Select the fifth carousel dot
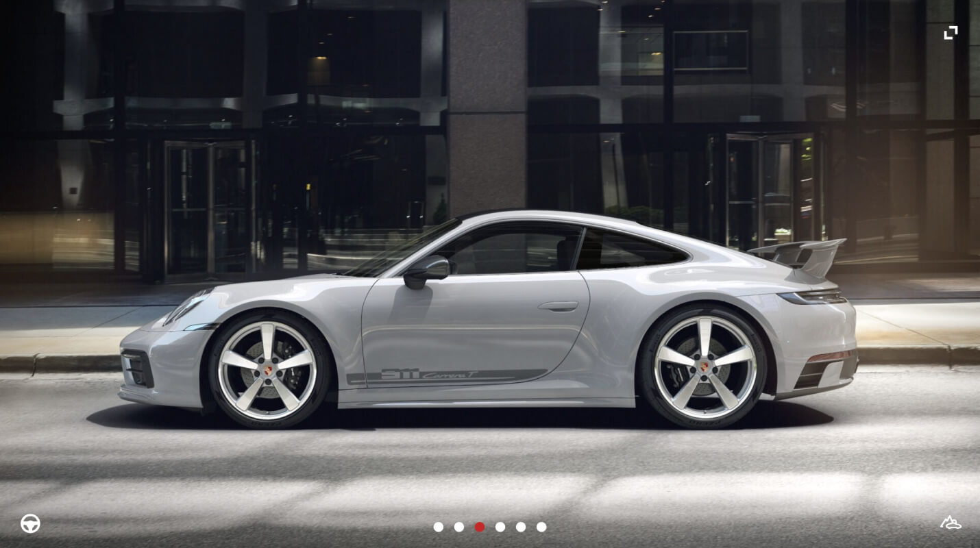Viewport: 980px width, 548px height. point(521,527)
